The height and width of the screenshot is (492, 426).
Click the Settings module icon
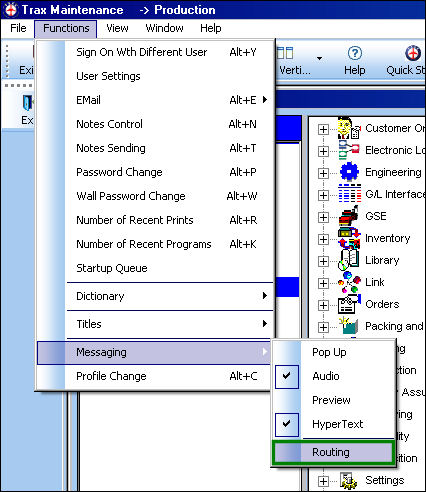[348, 481]
